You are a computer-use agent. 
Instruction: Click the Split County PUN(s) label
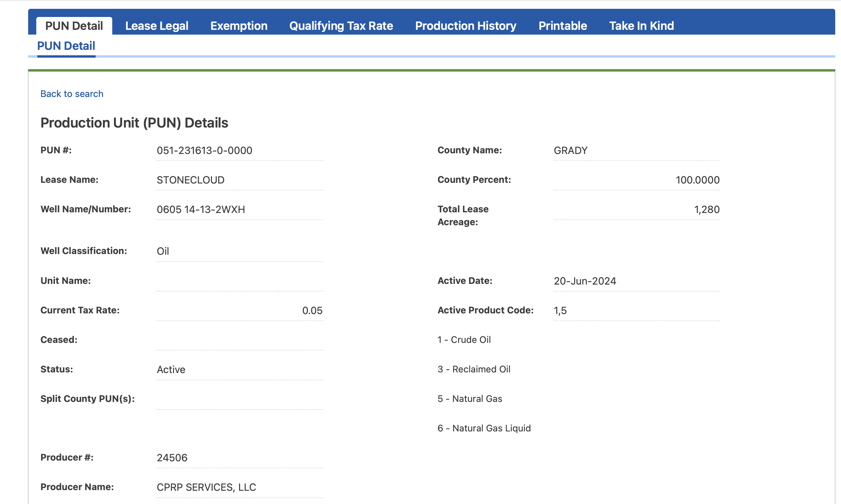pos(87,399)
